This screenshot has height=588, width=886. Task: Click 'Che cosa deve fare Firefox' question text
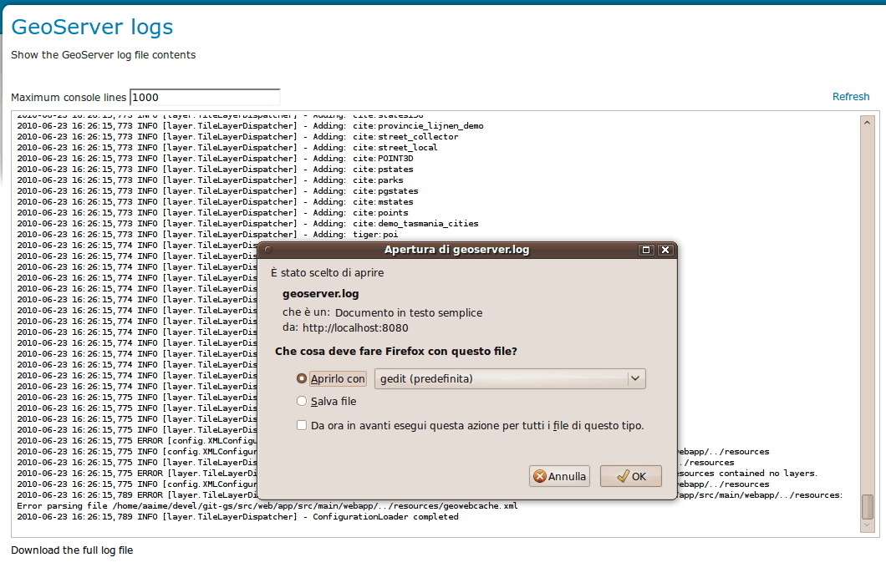point(395,352)
